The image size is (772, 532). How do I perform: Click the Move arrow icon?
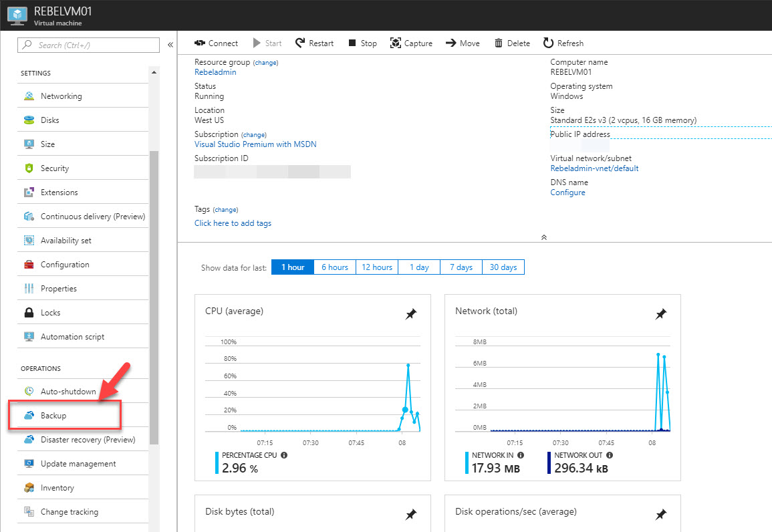pyautogui.click(x=451, y=43)
